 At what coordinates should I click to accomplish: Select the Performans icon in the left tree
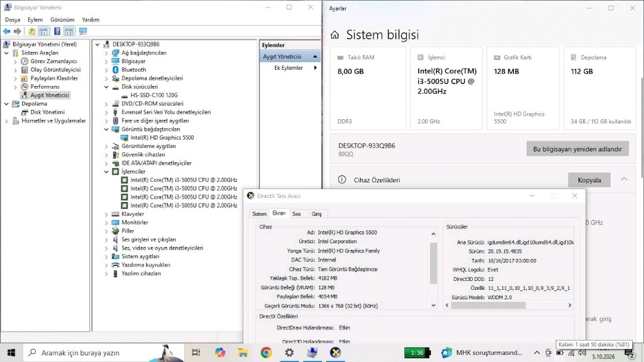click(x=25, y=87)
